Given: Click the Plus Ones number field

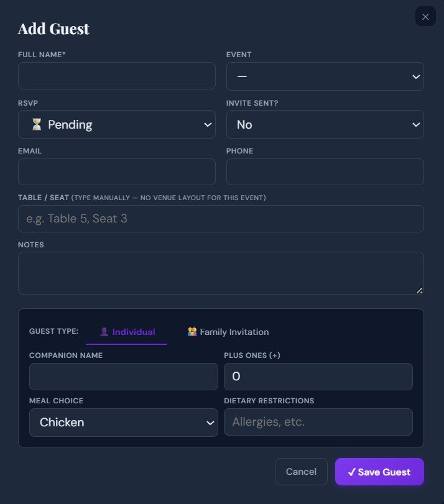Looking at the screenshot, I should (x=318, y=377).
